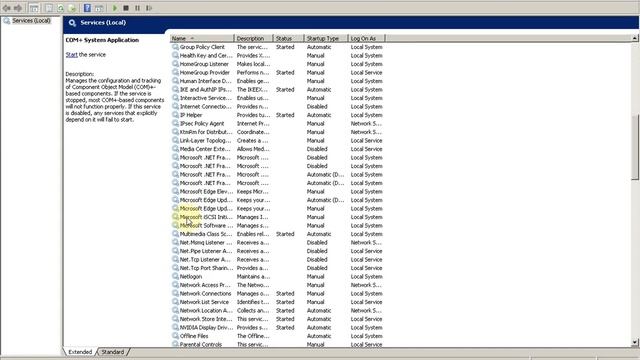Image resolution: width=640 pixels, height=360 pixels.
Task: Click the COM+ System Application heading in the details pane
Action: [102, 40]
